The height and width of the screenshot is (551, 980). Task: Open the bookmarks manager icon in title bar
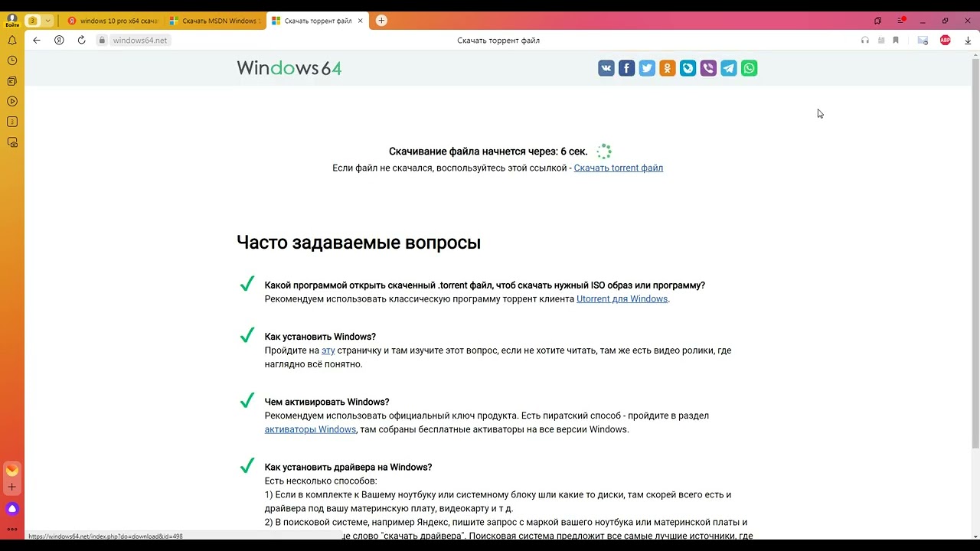(x=878, y=21)
